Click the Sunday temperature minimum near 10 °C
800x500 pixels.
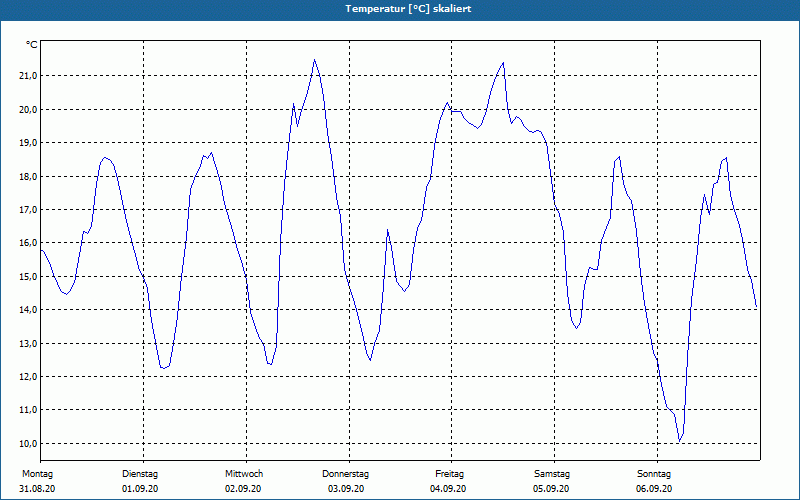tap(679, 440)
